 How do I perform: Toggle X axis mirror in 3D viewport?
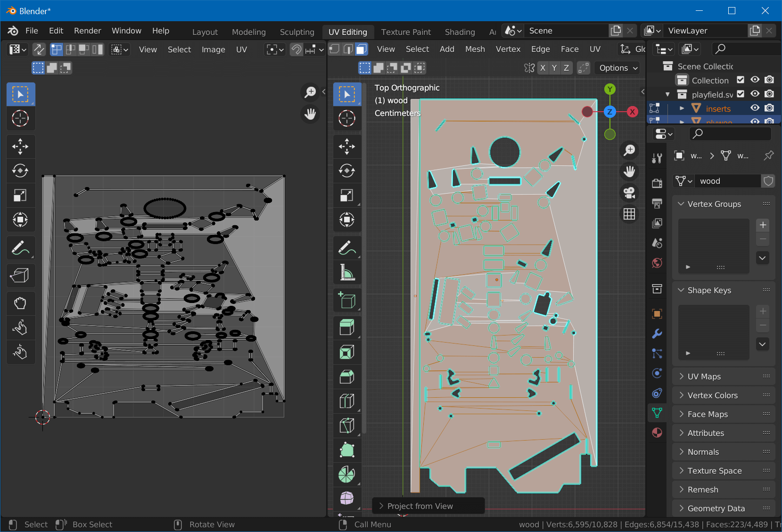coord(543,68)
